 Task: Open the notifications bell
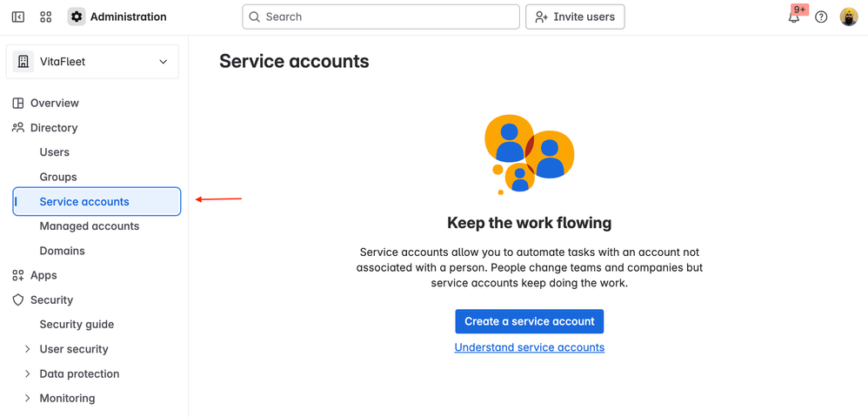pyautogui.click(x=793, y=17)
